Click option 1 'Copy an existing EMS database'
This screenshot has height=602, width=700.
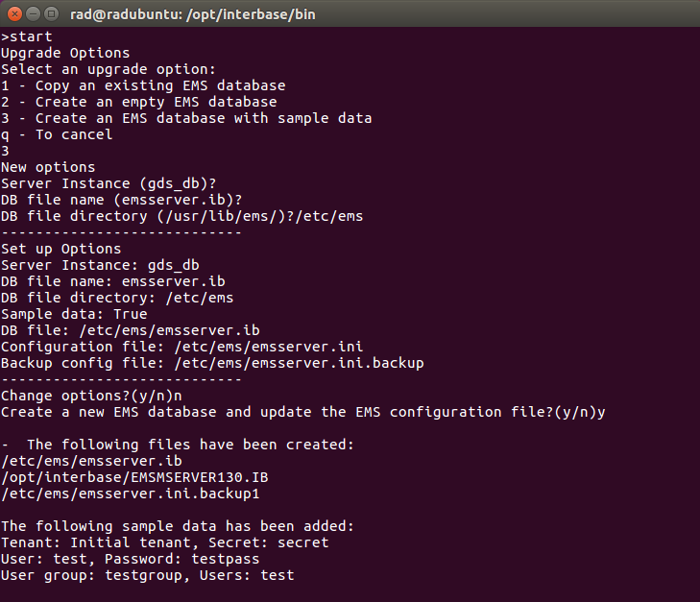pyautogui.click(x=143, y=85)
